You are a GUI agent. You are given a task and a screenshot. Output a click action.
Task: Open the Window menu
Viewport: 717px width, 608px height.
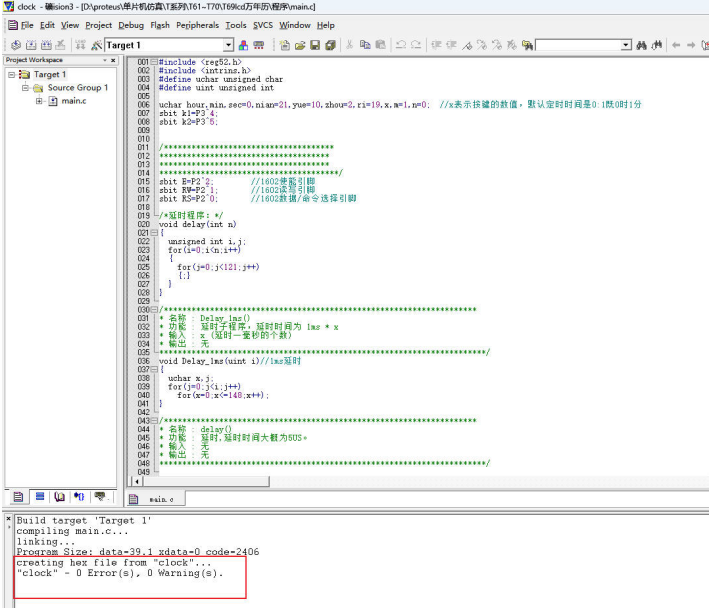click(x=295, y=25)
